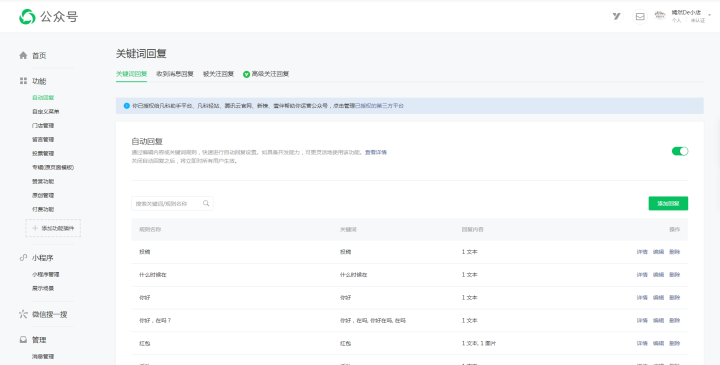
Task: Click the account name next to avatar
Action: [x=686, y=12]
